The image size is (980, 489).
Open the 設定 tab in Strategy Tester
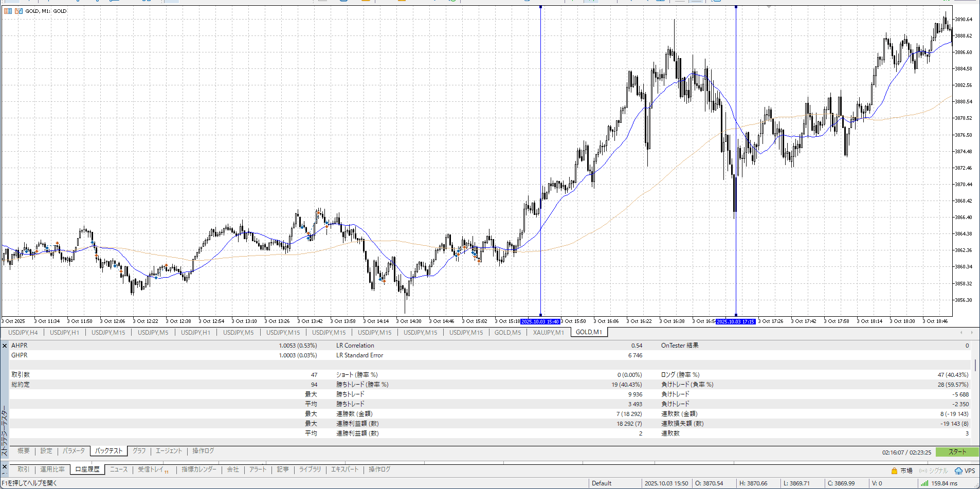pyautogui.click(x=46, y=451)
